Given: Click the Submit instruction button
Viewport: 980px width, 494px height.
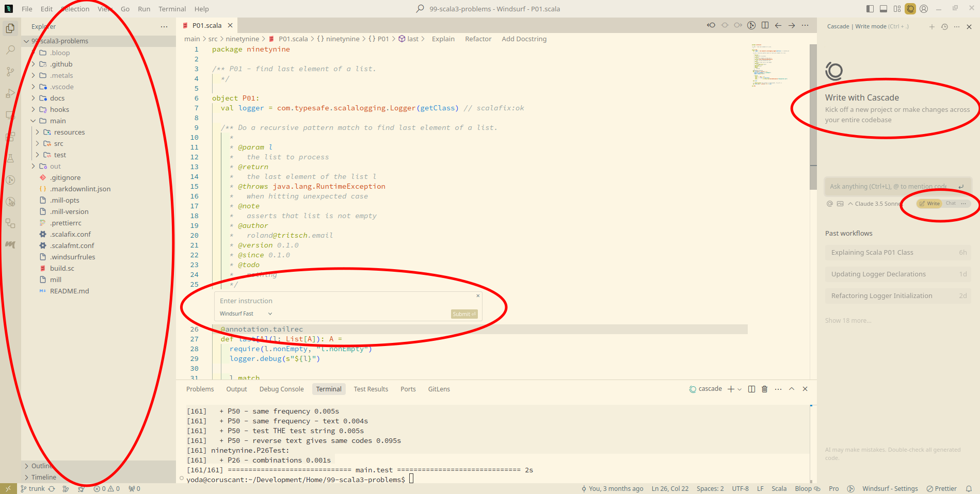Looking at the screenshot, I should pyautogui.click(x=464, y=314).
